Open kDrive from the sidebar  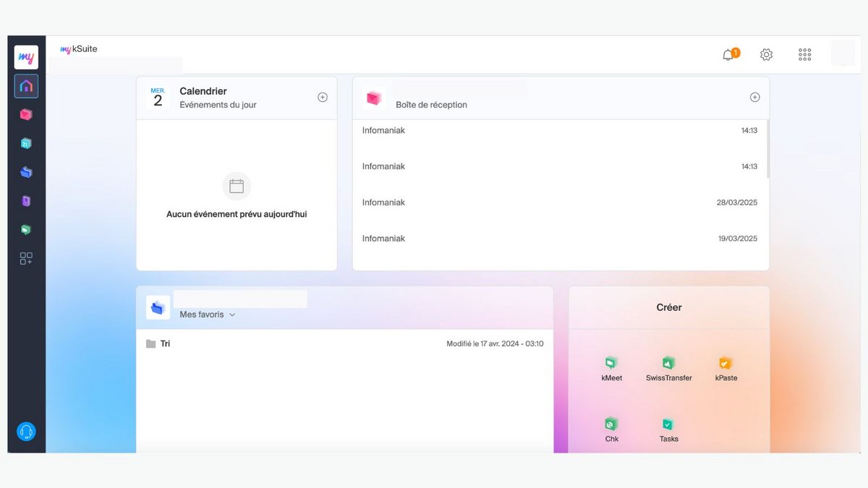(x=26, y=172)
